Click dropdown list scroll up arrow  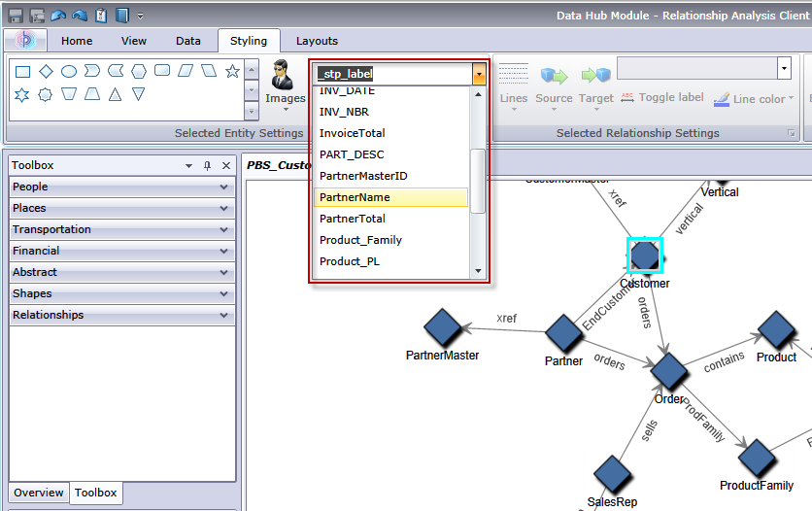tap(478, 94)
